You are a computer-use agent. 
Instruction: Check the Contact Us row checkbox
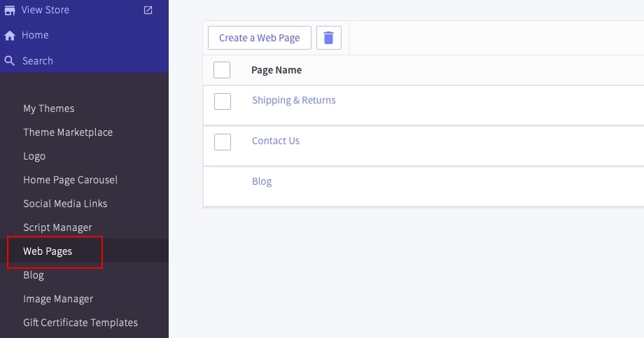click(223, 141)
